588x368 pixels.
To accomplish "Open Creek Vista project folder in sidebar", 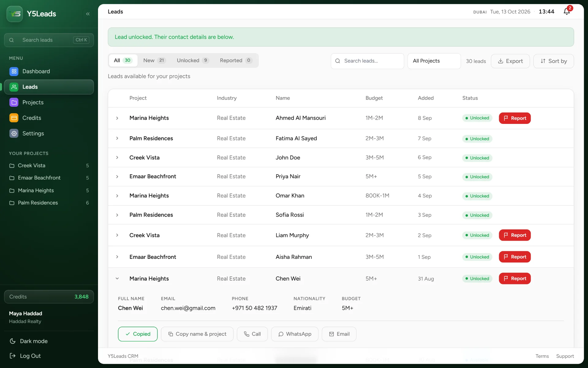I will [49, 166].
